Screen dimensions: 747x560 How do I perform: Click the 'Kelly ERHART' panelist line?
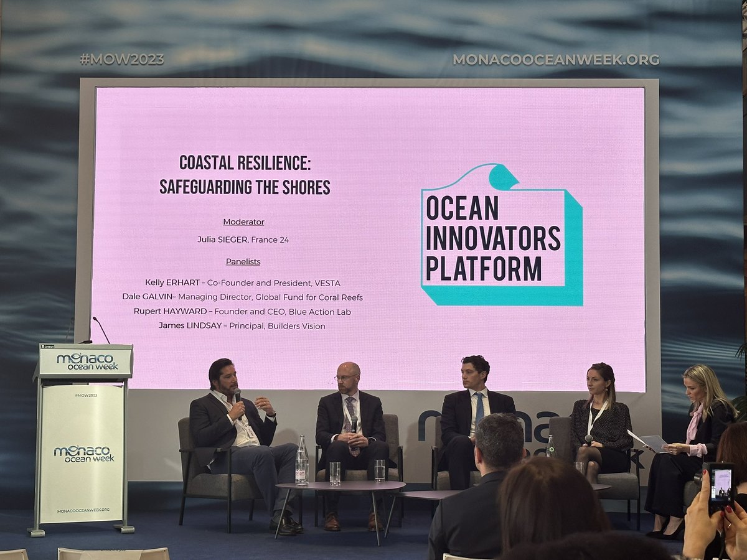pos(243,283)
